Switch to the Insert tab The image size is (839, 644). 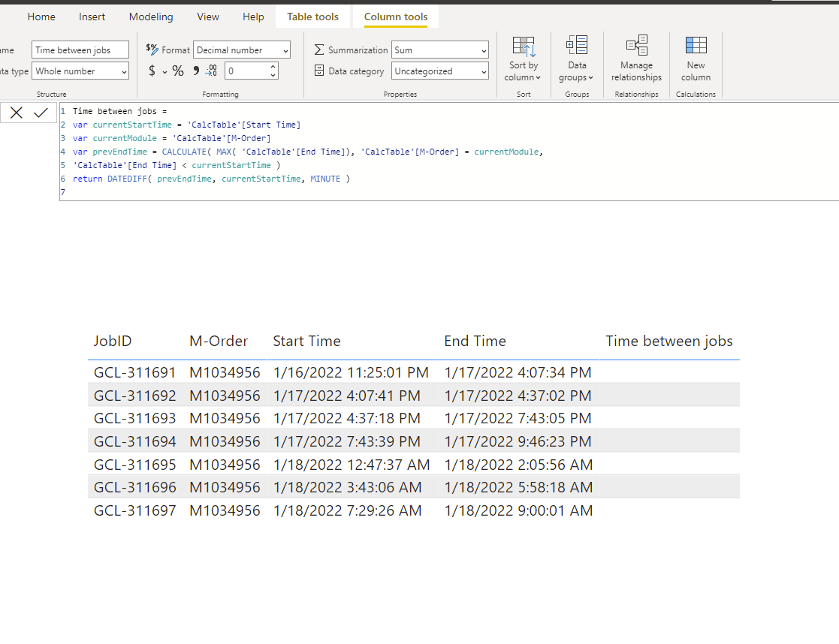coord(92,17)
